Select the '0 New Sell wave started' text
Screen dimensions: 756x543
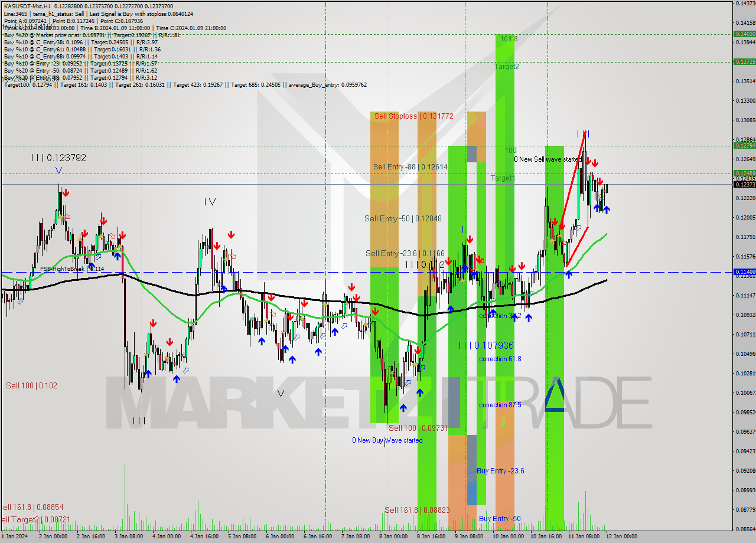point(548,159)
